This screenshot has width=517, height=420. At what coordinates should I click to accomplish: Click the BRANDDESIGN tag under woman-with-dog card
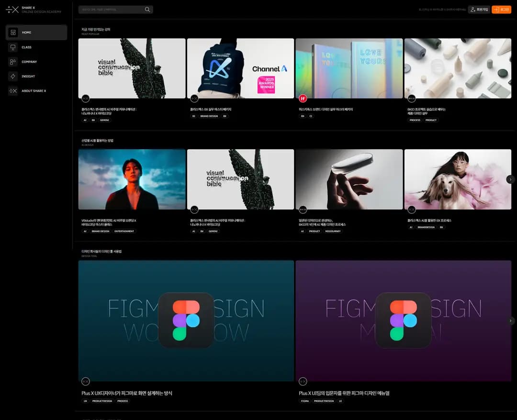click(x=426, y=227)
